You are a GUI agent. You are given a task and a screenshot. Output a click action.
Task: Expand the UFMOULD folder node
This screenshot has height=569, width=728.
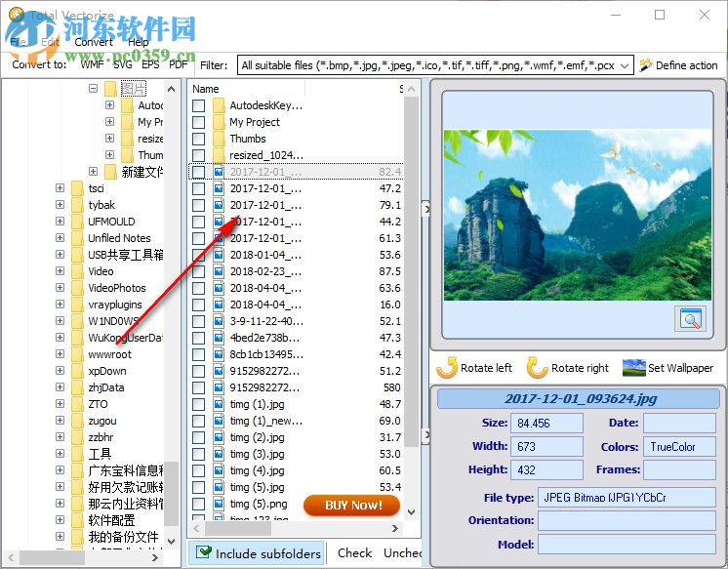pos(60,222)
